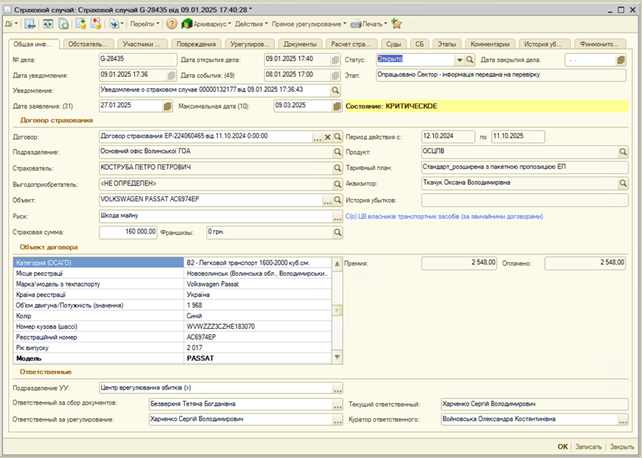Click ellipsis button in Подразделение УУ field
The height and width of the screenshot is (458, 642).
click(x=337, y=388)
